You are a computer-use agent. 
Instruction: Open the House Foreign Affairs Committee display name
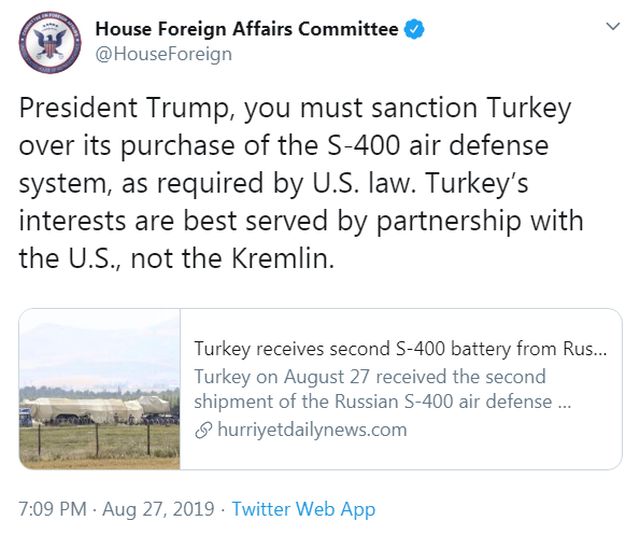pos(246,29)
